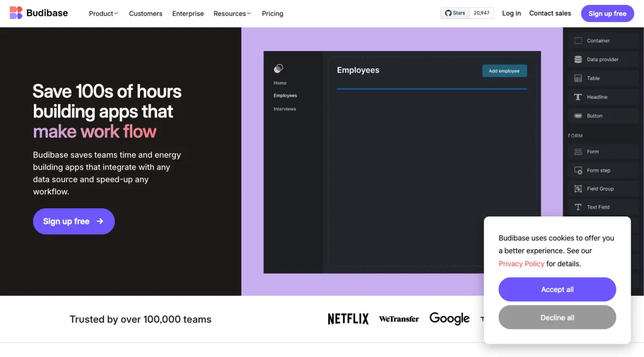
Task: Go to the Customers page
Action: coord(145,13)
